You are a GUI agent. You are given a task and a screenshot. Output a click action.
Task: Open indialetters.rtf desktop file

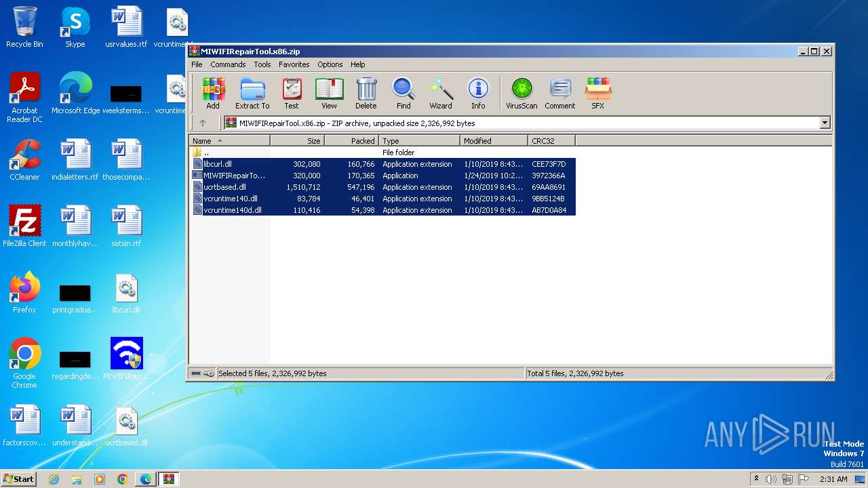(x=75, y=160)
